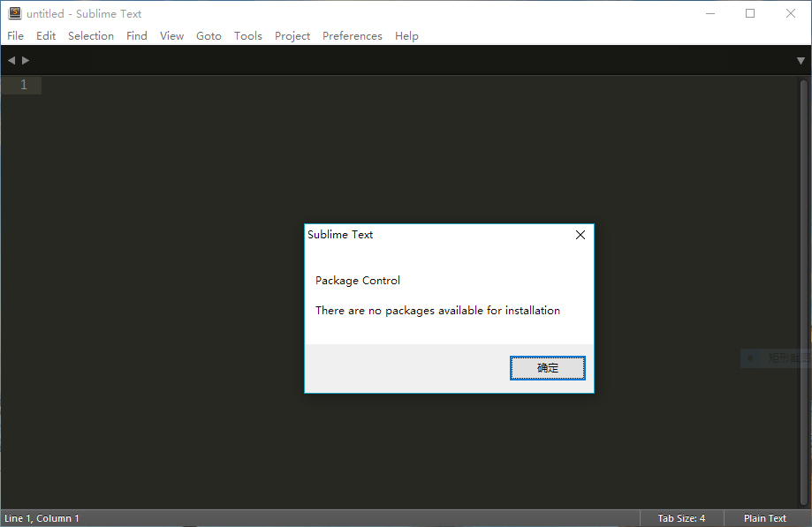
Task: Go to next tab with right arrow
Action: 26,61
